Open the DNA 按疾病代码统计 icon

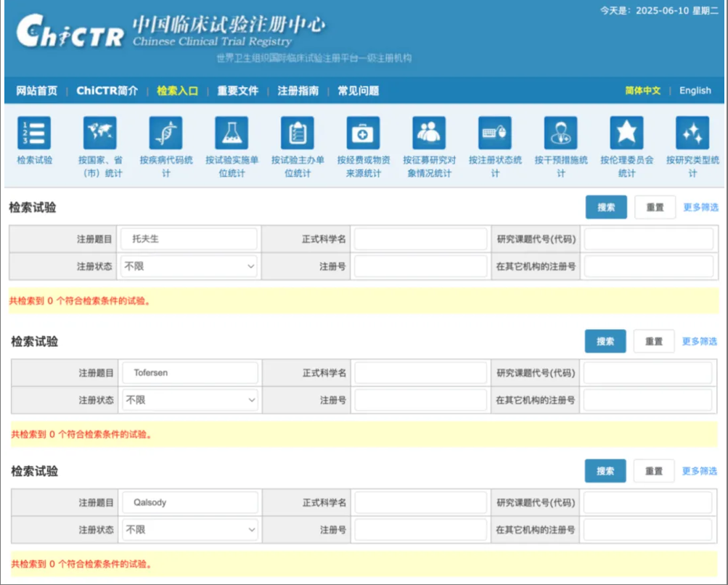(x=165, y=133)
